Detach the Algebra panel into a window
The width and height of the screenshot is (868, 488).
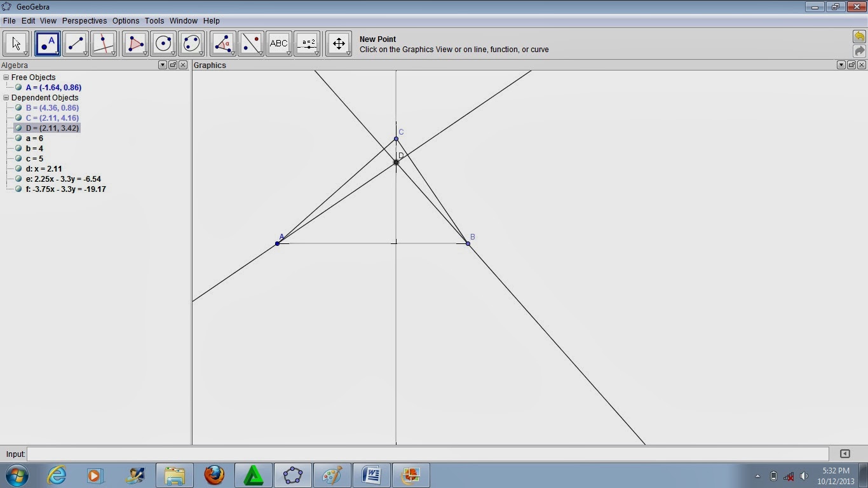[173, 65]
